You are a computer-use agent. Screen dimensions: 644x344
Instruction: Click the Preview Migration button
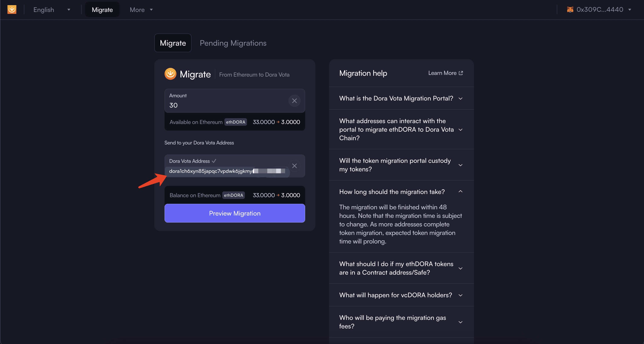pos(235,213)
